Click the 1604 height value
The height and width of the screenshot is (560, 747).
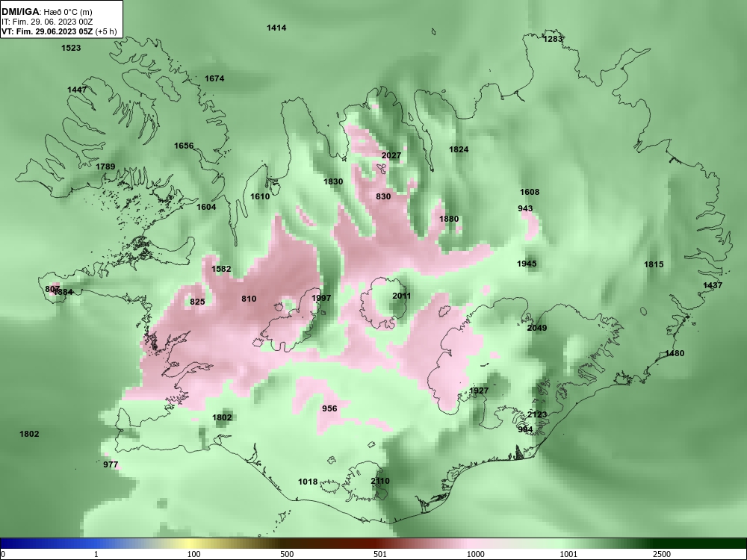click(x=206, y=207)
